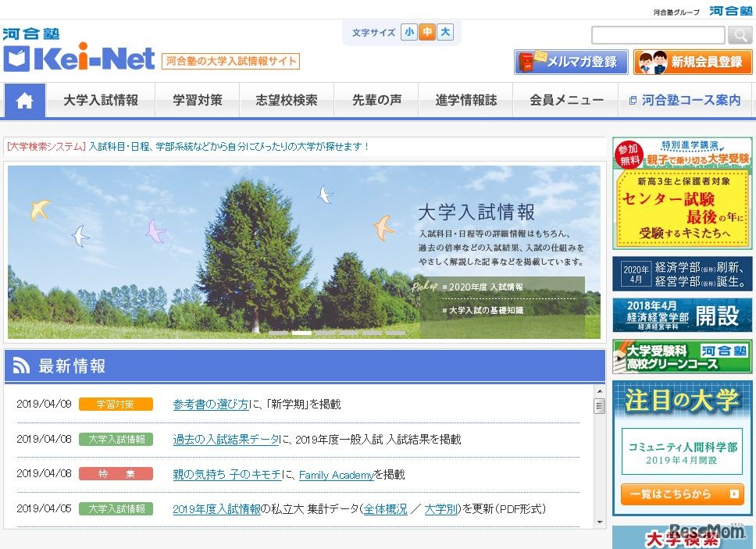Screen dimensions: 756x549
Task: Open the 大学検索 banner at bottom right
Action: 683,540
